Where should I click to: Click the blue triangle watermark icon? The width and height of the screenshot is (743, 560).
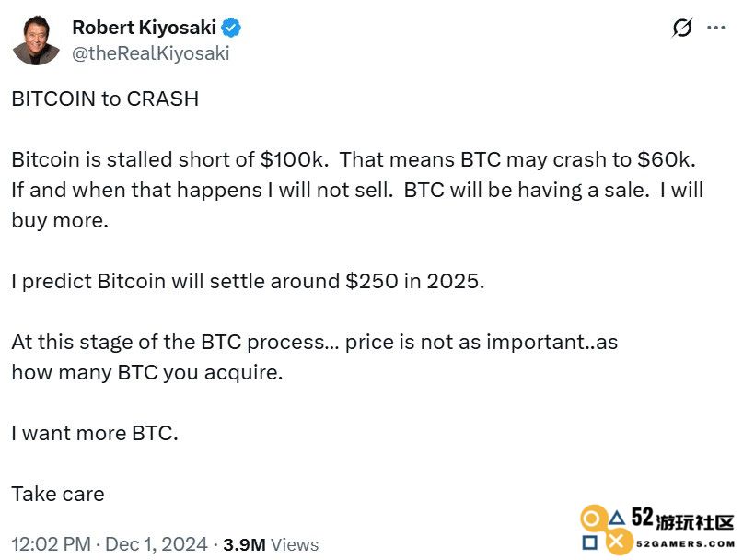(617, 519)
